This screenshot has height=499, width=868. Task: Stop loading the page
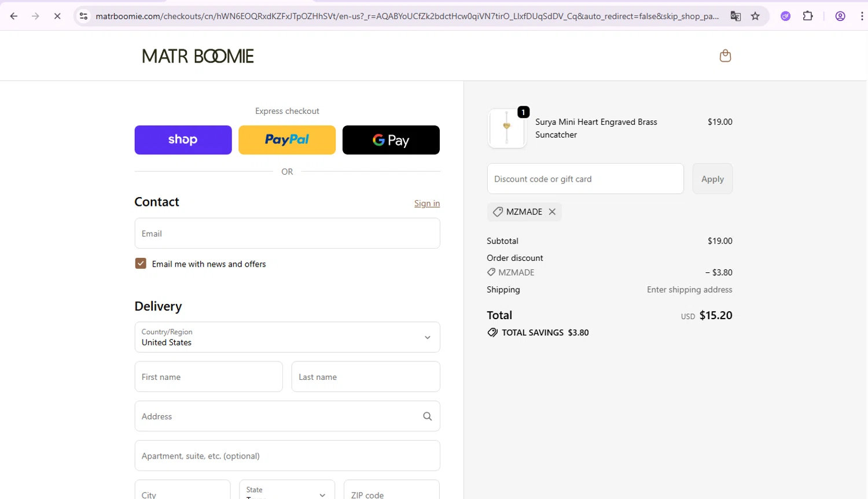tap(57, 16)
